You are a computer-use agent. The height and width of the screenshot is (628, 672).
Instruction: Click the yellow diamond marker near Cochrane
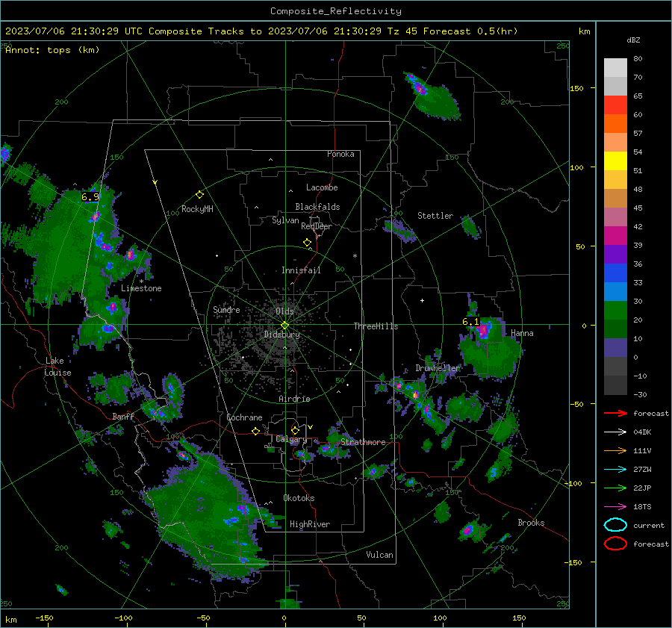pos(256,432)
